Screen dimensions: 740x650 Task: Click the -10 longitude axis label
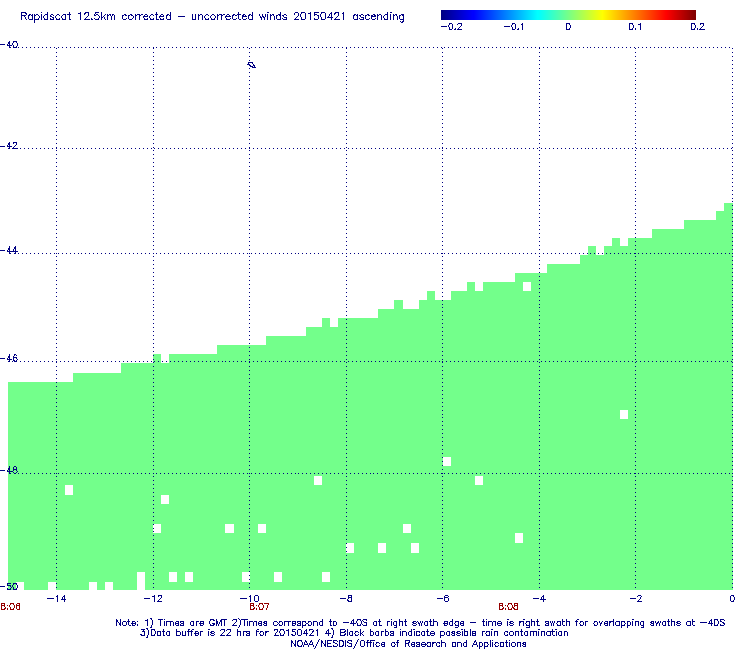249,599
